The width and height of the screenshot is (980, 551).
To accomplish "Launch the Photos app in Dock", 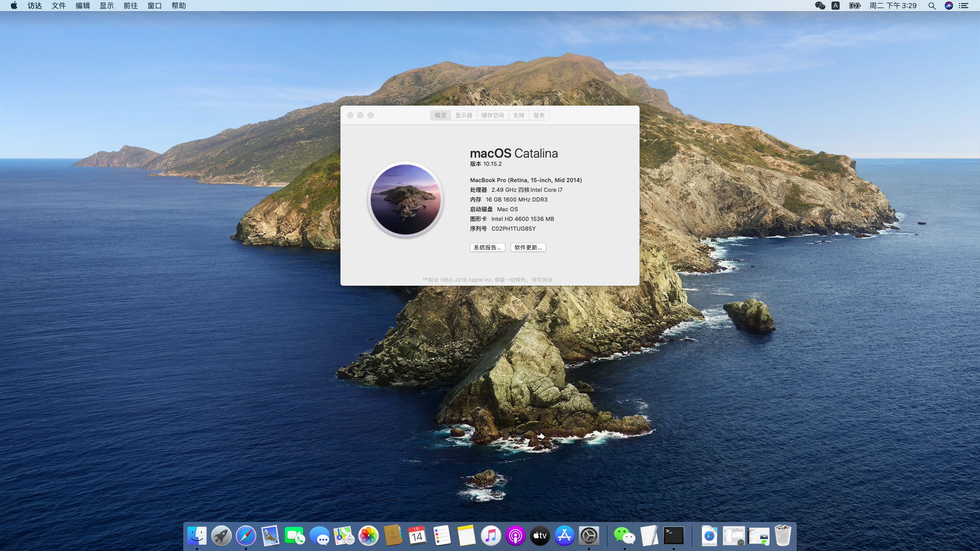I will tap(368, 536).
